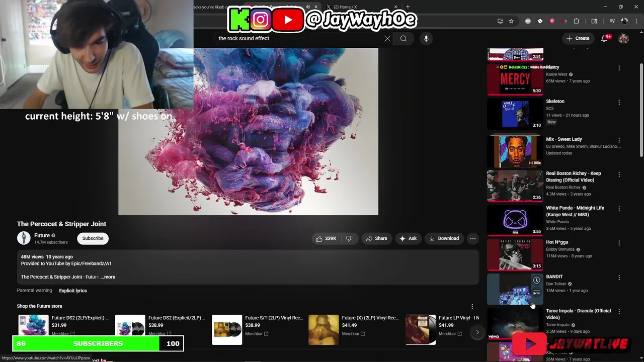Open Hot N*gga by Bobby Shmurda
The width and height of the screenshot is (644, 362).
pyautogui.click(x=557, y=242)
